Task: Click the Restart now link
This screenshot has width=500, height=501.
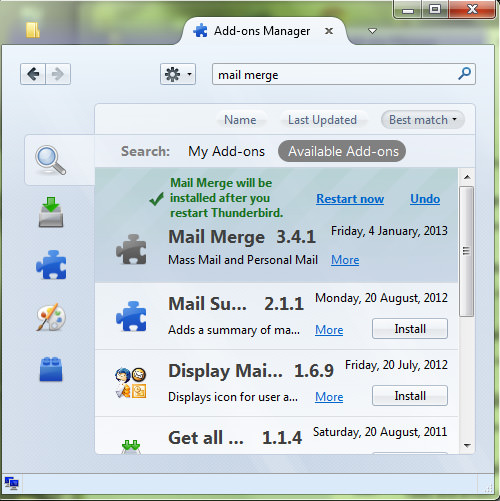Action: coord(350,199)
